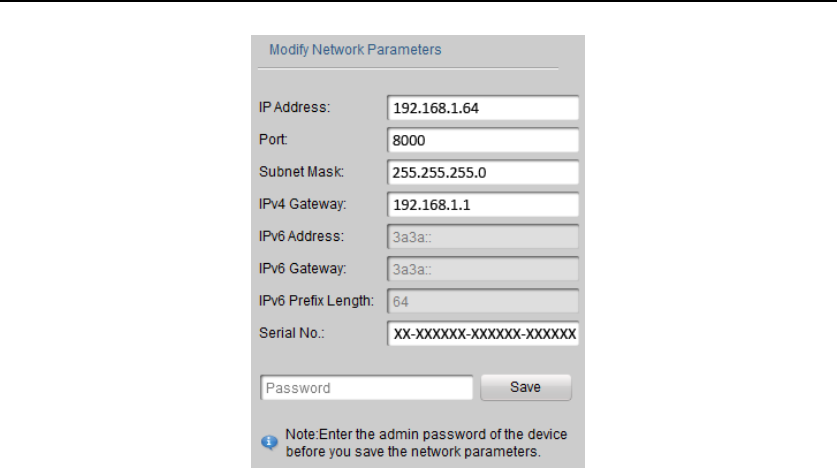Image resolution: width=837 pixels, height=468 pixels.
Task: Click the IP Address field showing 192.168.1.64
Action: [483, 108]
